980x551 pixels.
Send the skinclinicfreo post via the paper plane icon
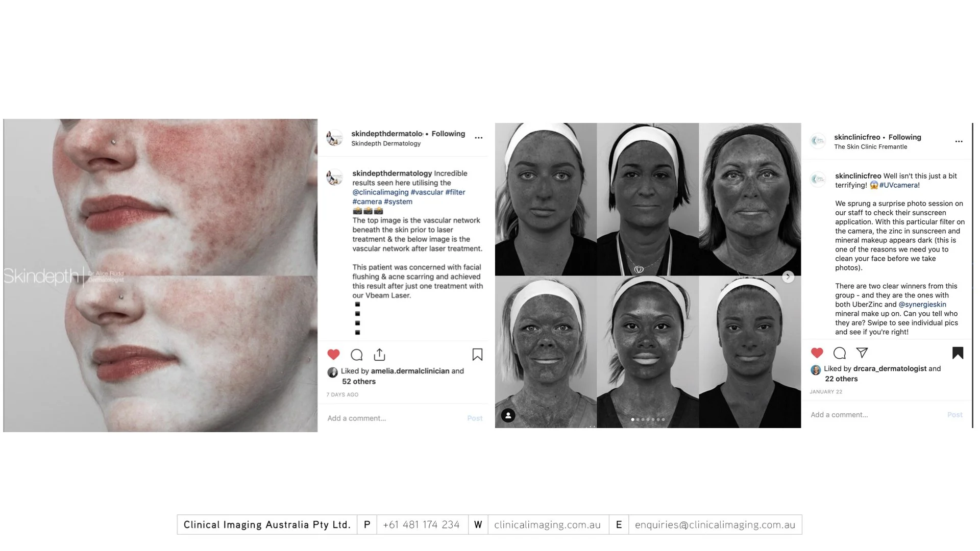coord(862,353)
